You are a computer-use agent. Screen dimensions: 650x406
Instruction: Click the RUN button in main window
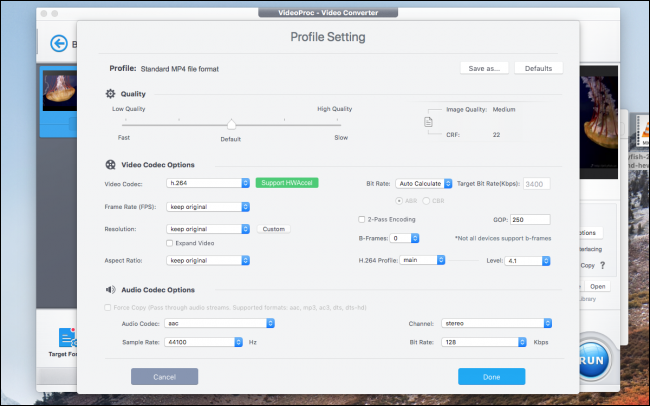[x=593, y=360]
